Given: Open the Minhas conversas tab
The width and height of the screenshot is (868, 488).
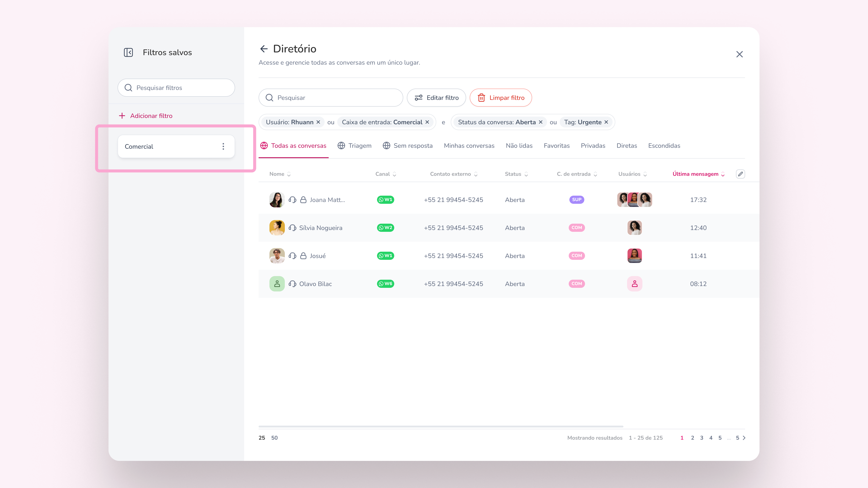Looking at the screenshot, I should [x=469, y=145].
